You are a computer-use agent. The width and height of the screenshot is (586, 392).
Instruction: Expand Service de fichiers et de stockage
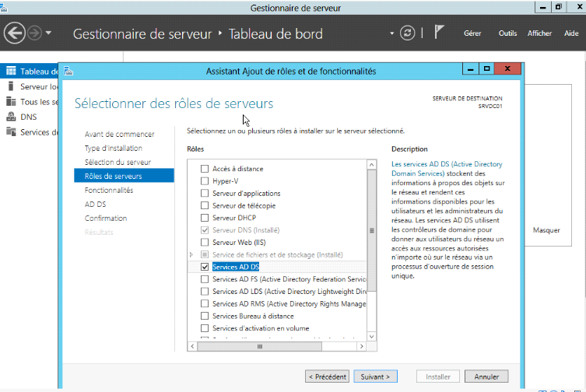pos(191,254)
